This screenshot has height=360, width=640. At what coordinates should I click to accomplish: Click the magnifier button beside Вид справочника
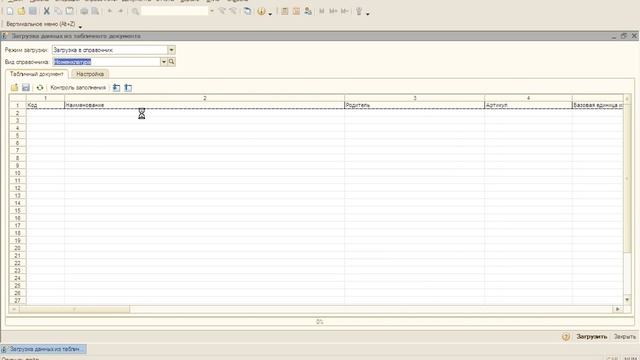pos(171,62)
